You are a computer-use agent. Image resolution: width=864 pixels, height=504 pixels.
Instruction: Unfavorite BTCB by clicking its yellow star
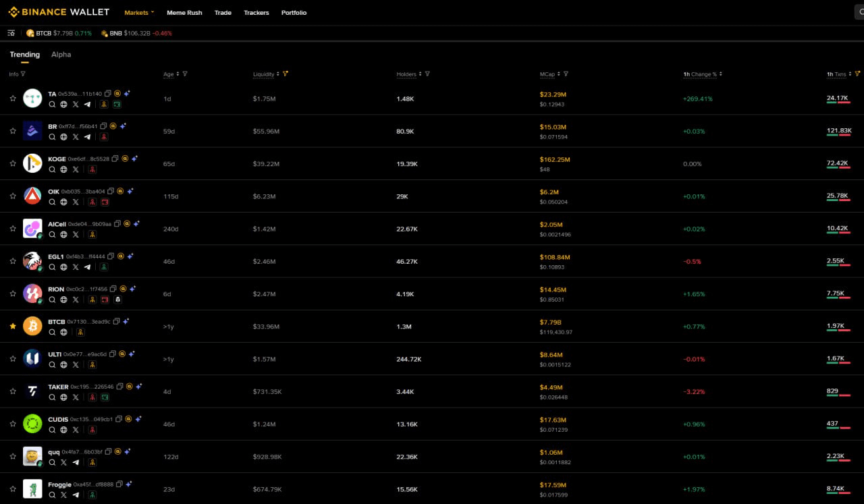[x=13, y=326]
